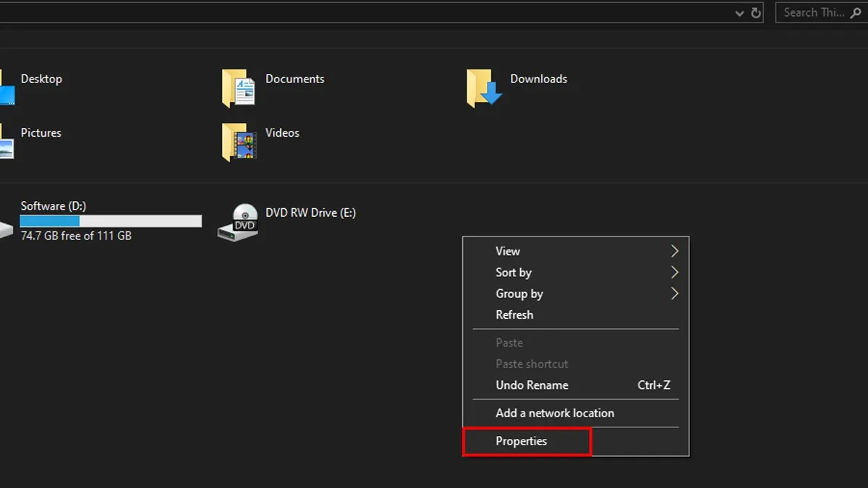Click the address bar refresh icon
Viewport: 868px width, 488px height.
click(x=757, y=12)
